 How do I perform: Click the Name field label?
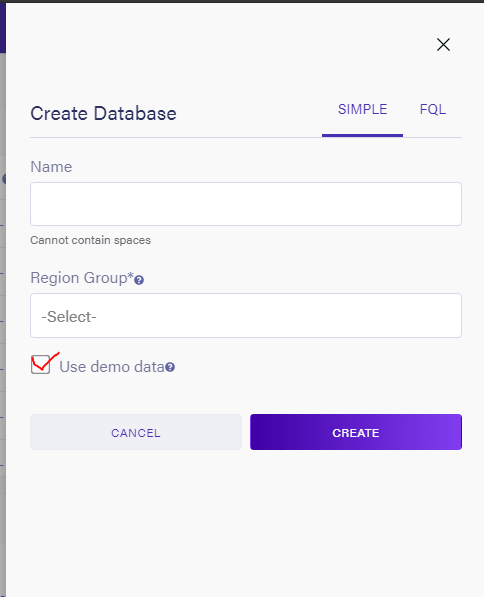[51, 167]
